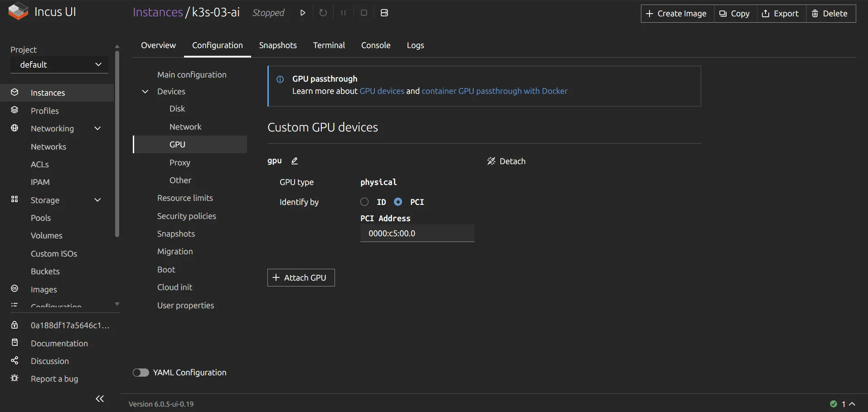Go to Custom ISOs under Storage
The width and height of the screenshot is (868, 412).
54,254
